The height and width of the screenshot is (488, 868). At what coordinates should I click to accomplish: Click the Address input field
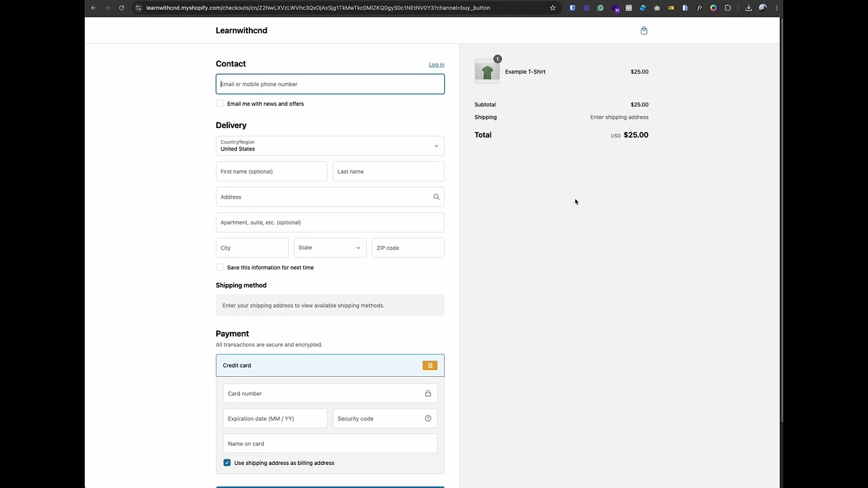click(330, 197)
